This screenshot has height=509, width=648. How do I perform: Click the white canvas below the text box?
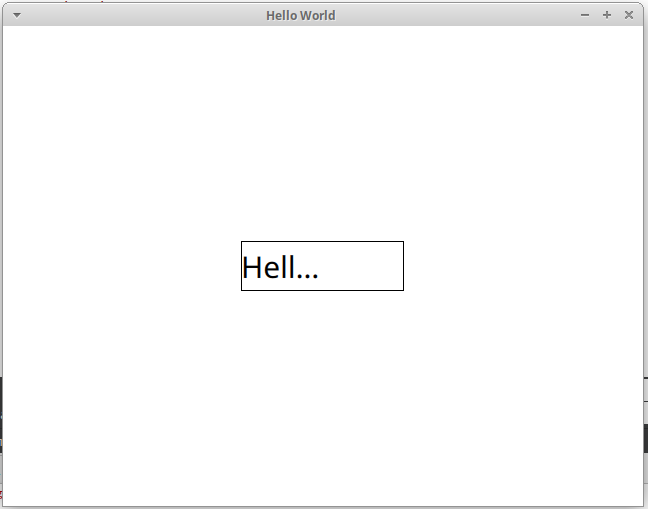[x=322, y=400]
